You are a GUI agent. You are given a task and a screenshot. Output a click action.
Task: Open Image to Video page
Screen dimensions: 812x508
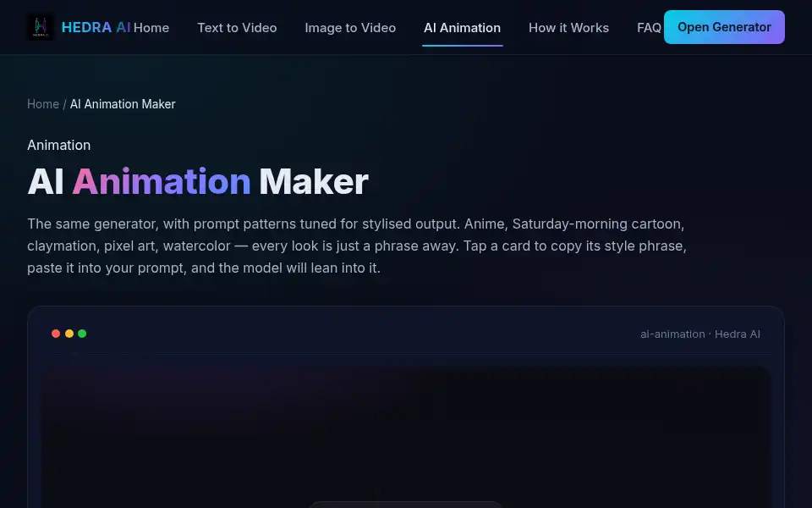pyautogui.click(x=350, y=27)
